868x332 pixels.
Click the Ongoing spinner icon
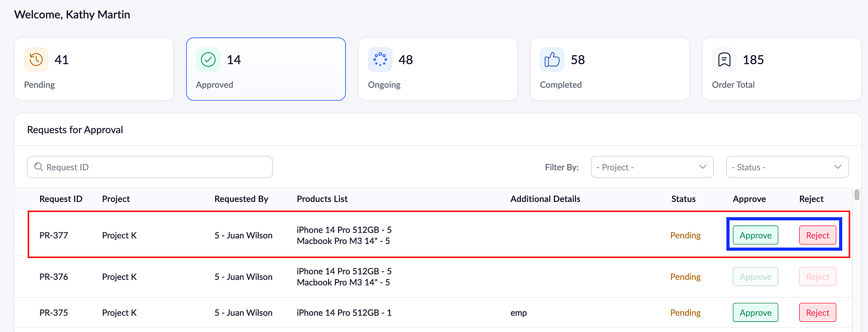[380, 59]
